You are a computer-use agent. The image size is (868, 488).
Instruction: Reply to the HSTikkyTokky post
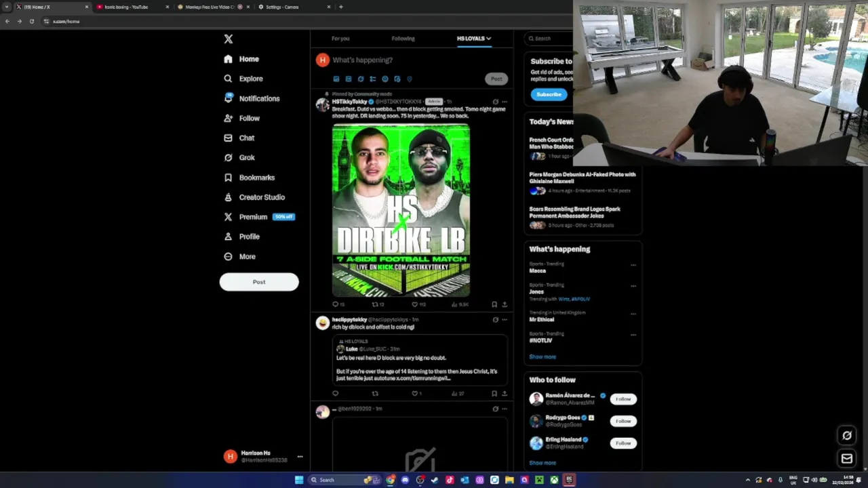[x=335, y=304]
